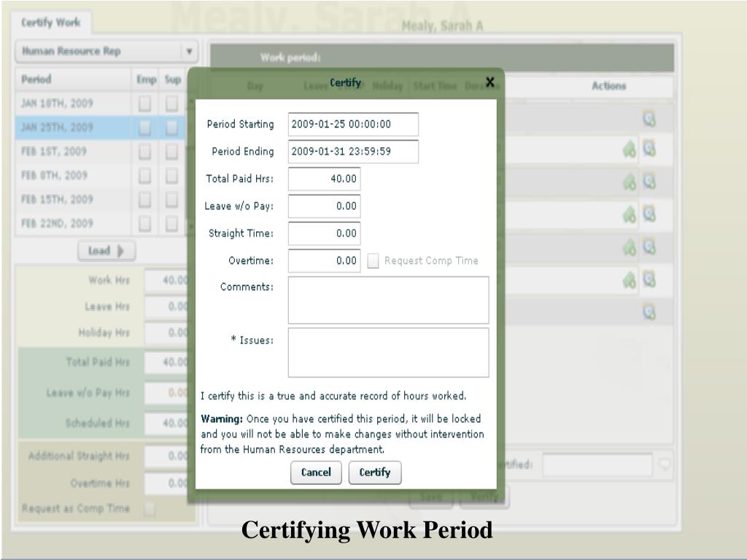
Task: Click the clock icon in the fifth Actions row
Action: coord(649,246)
